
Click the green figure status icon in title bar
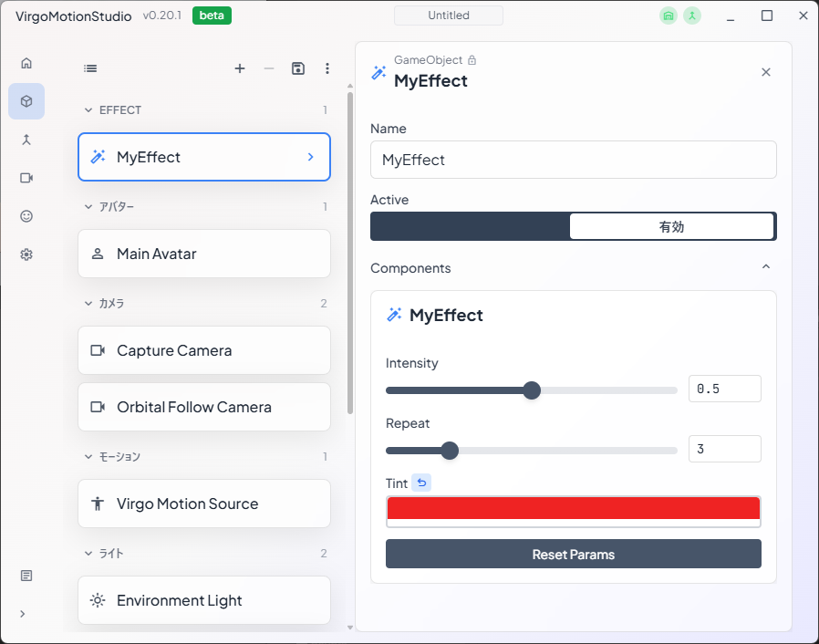[x=692, y=16]
